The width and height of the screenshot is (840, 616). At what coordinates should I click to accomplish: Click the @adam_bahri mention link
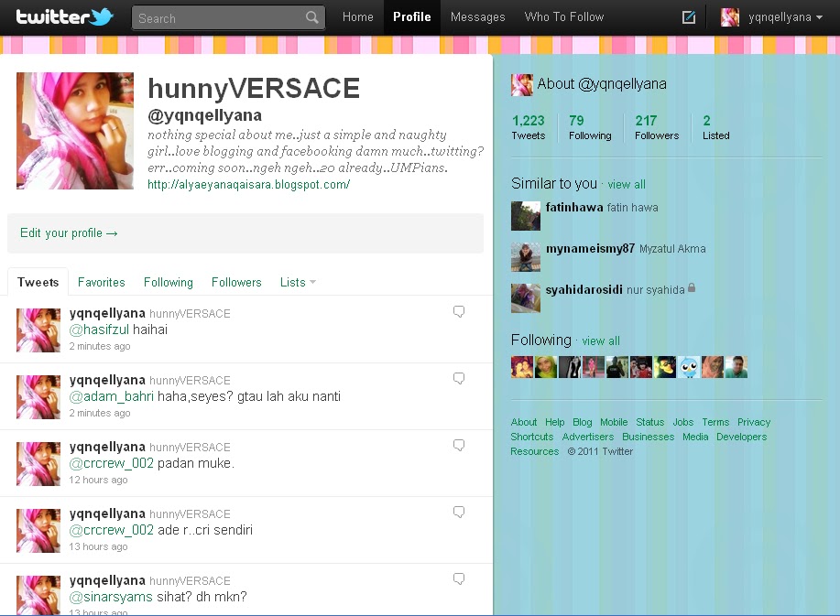(x=112, y=396)
